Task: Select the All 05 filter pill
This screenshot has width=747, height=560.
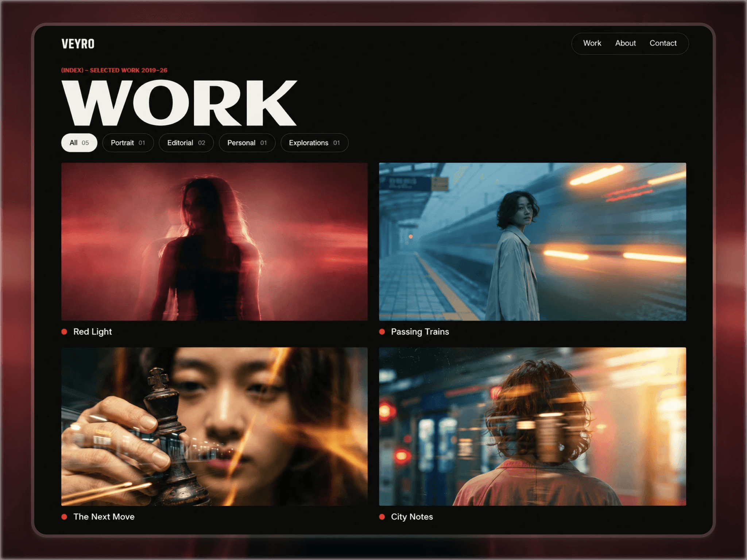Action: click(x=79, y=143)
